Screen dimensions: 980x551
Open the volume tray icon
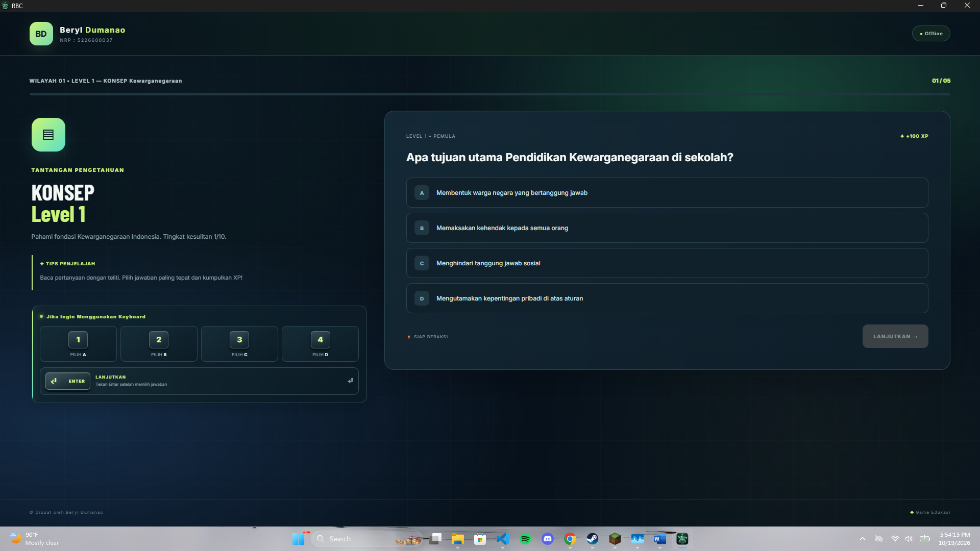click(909, 539)
